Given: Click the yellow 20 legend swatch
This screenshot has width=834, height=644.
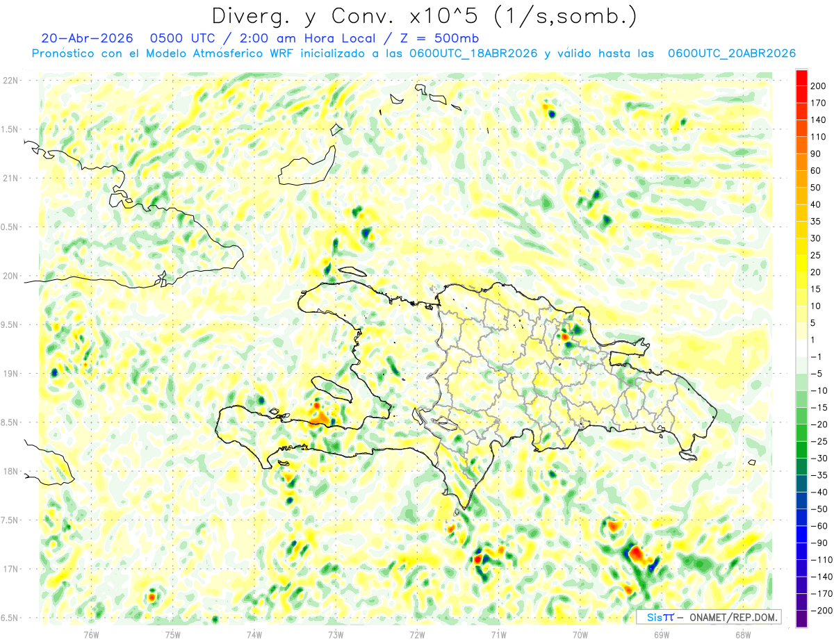Looking at the screenshot, I should (x=801, y=264).
